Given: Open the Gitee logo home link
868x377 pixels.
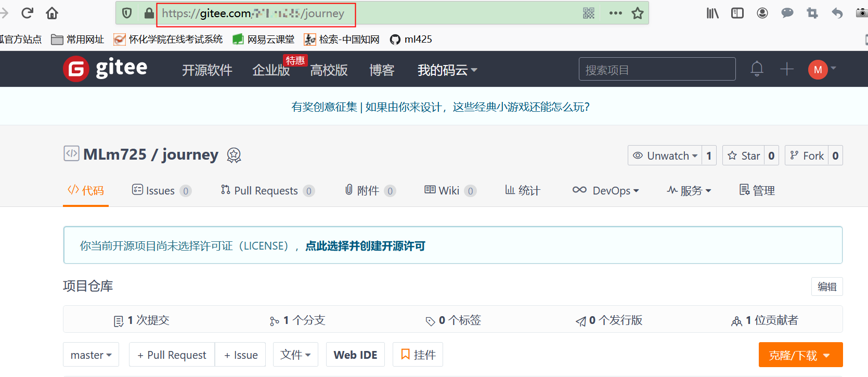Looking at the screenshot, I should pos(106,69).
